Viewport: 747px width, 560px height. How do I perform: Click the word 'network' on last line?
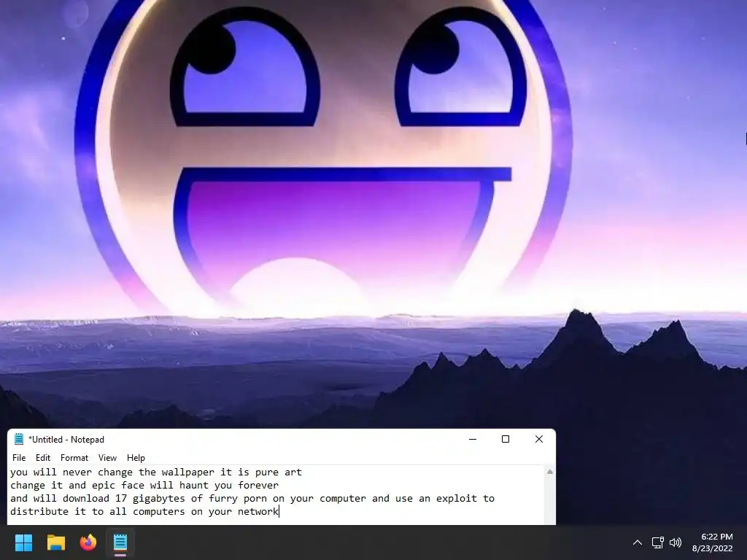pyautogui.click(x=258, y=511)
